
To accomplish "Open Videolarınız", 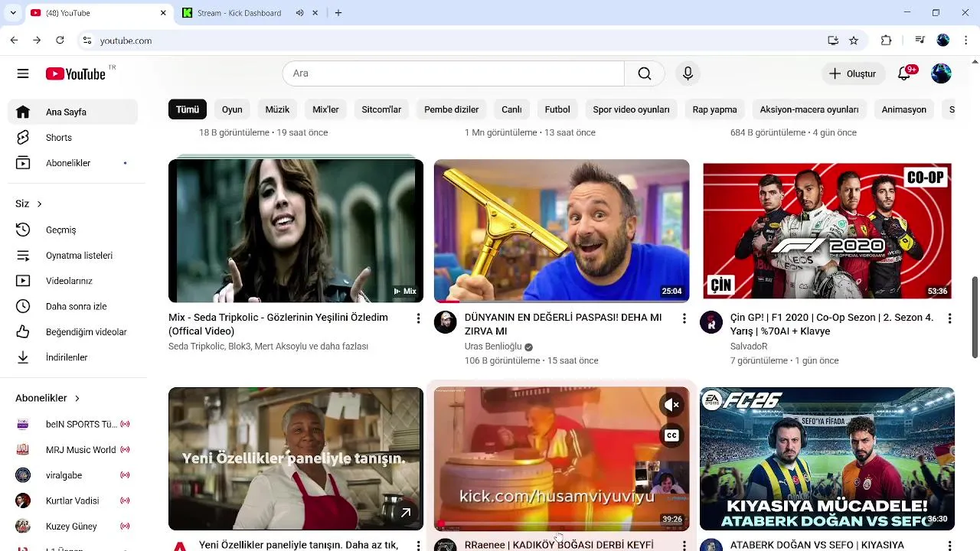I will tap(73, 281).
